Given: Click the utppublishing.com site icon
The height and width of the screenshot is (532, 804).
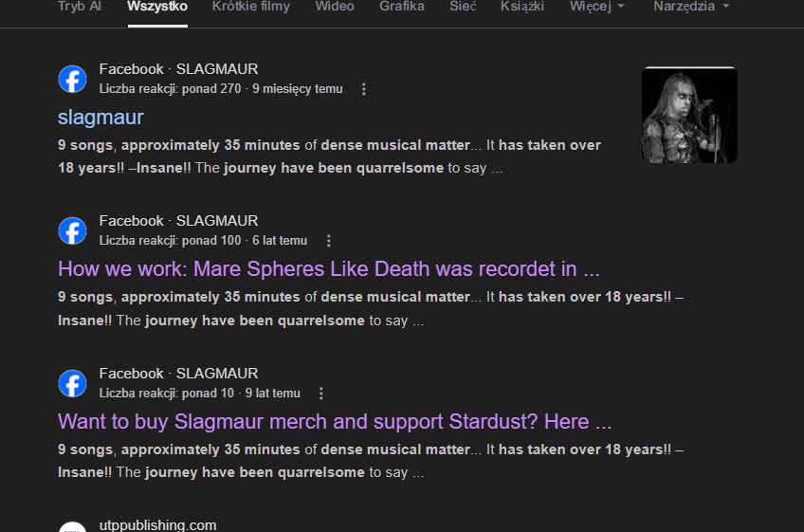Looking at the screenshot, I should tap(72, 527).
